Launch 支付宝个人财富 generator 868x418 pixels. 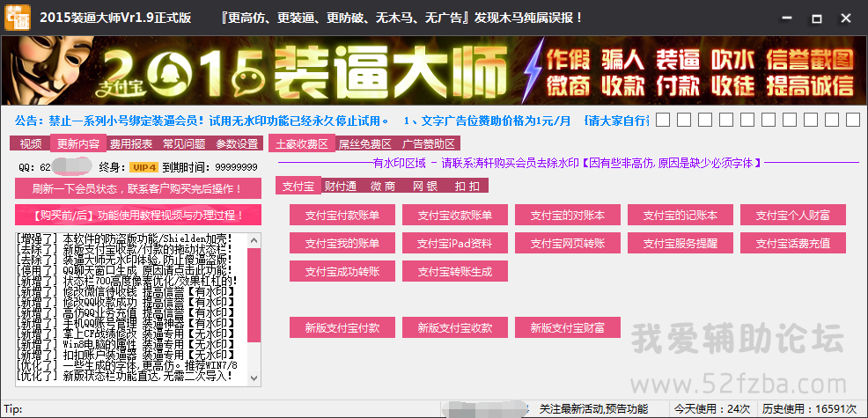tap(792, 215)
